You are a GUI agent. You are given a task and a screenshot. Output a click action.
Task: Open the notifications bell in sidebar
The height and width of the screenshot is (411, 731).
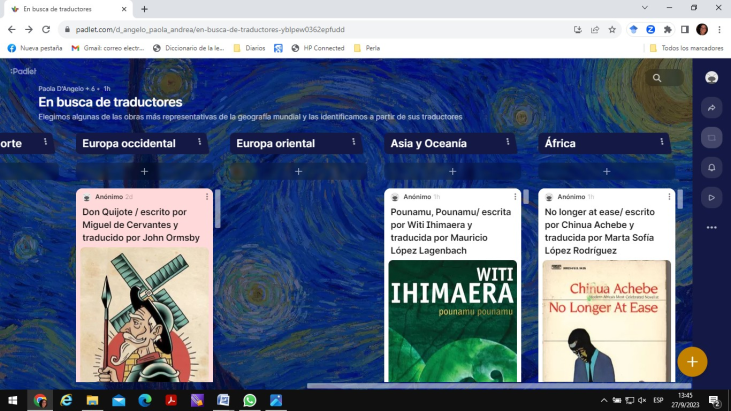point(711,167)
